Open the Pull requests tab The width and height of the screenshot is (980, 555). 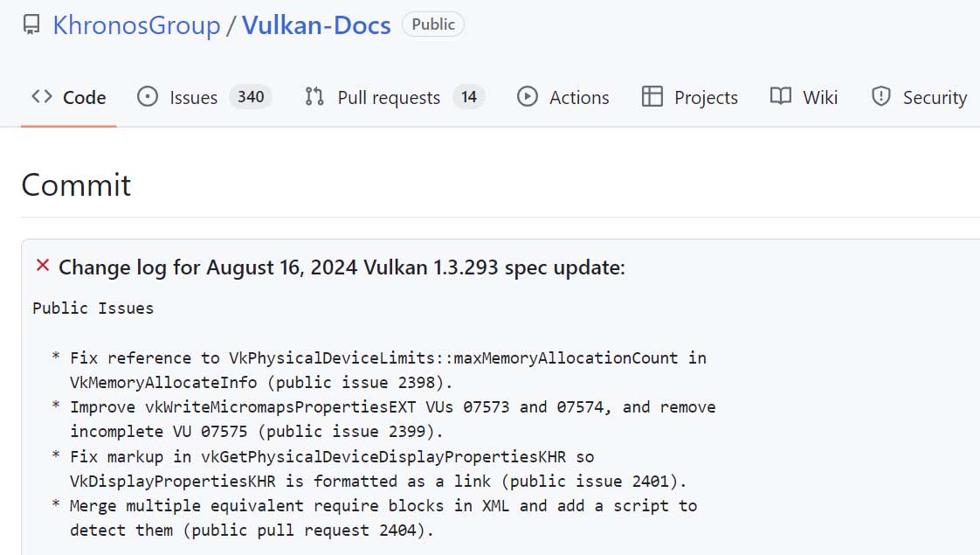pos(389,97)
